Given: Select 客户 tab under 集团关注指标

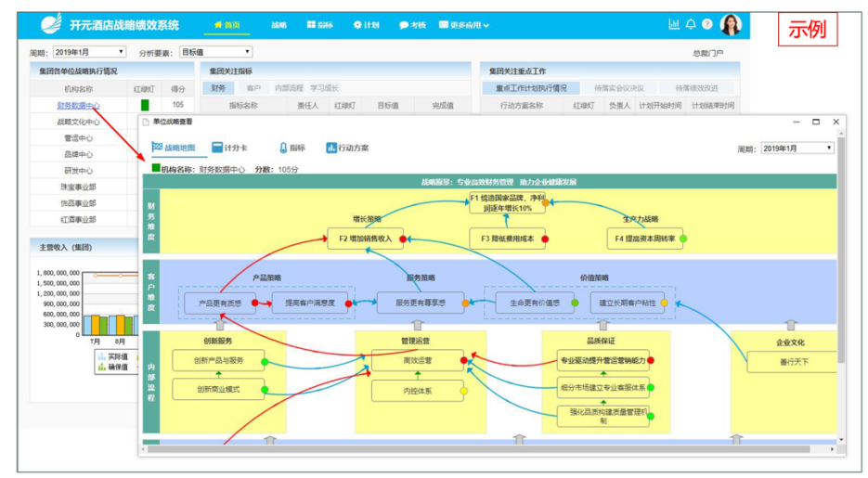Looking at the screenshot, I should click(x=253, y=88).
